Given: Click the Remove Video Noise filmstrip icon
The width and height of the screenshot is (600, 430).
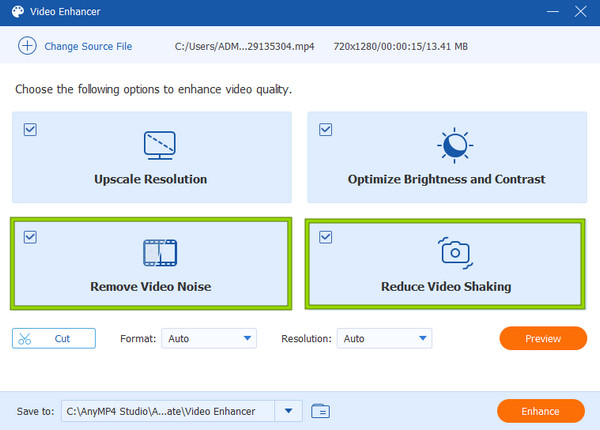Looking at the screenshot, I should click(160, 252).
